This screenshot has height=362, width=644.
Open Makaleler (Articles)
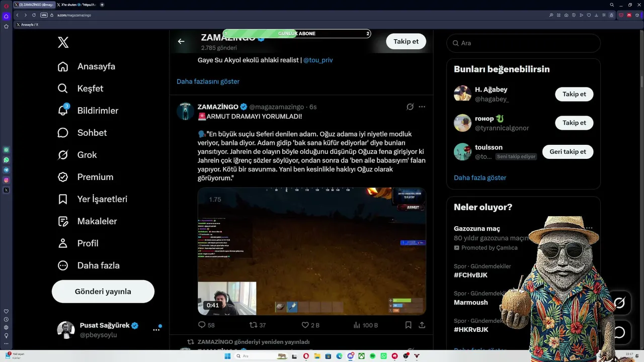tap(87, 221)
